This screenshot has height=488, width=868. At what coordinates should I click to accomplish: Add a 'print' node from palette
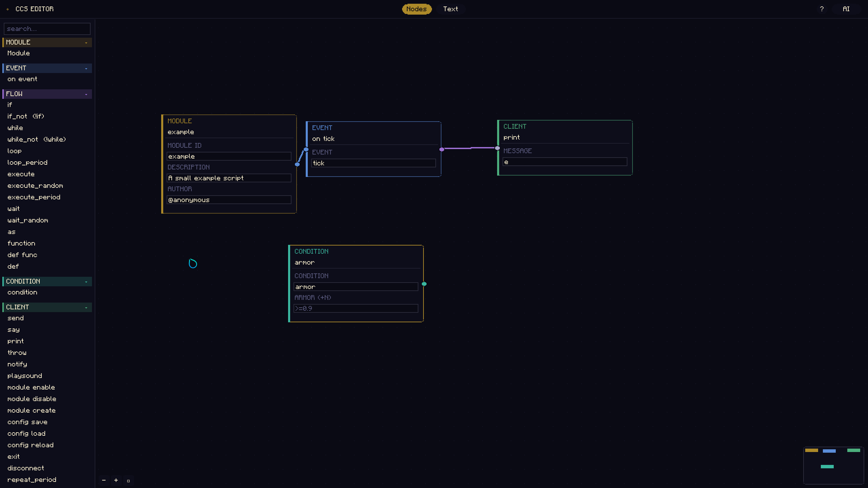(47, 341)
